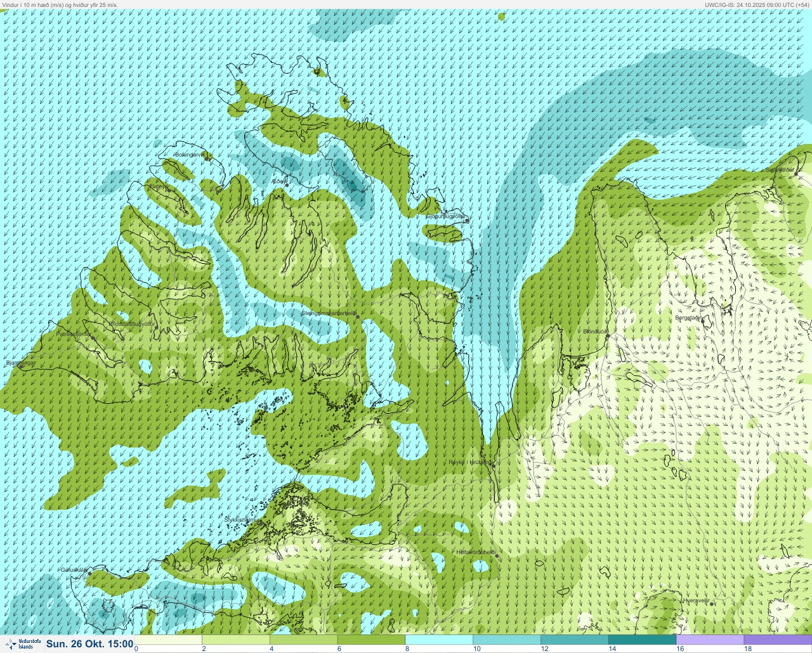Screen dimensions: 812x653
Task: Click the forecast time 'Sun. 26 Okt. 15:00'
Action: [x=89, y=644]
